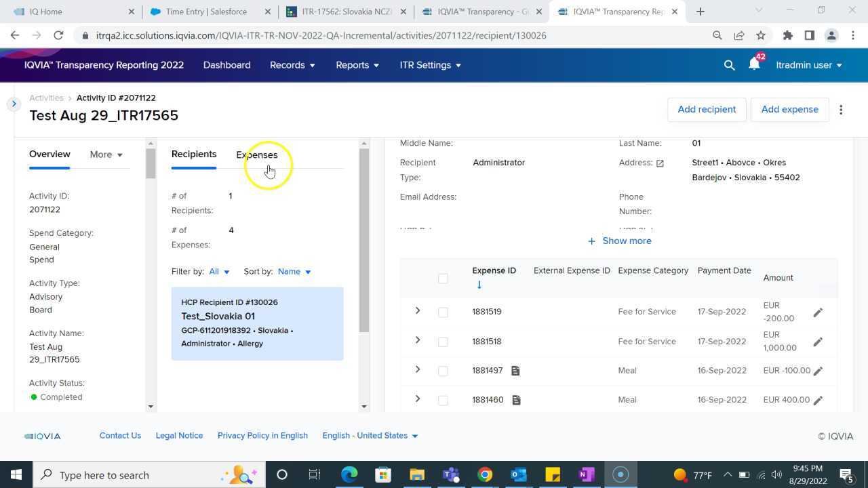Tick the checkbox for expense 1881497
The image size is (868, 488).
(x=443, y=371)
